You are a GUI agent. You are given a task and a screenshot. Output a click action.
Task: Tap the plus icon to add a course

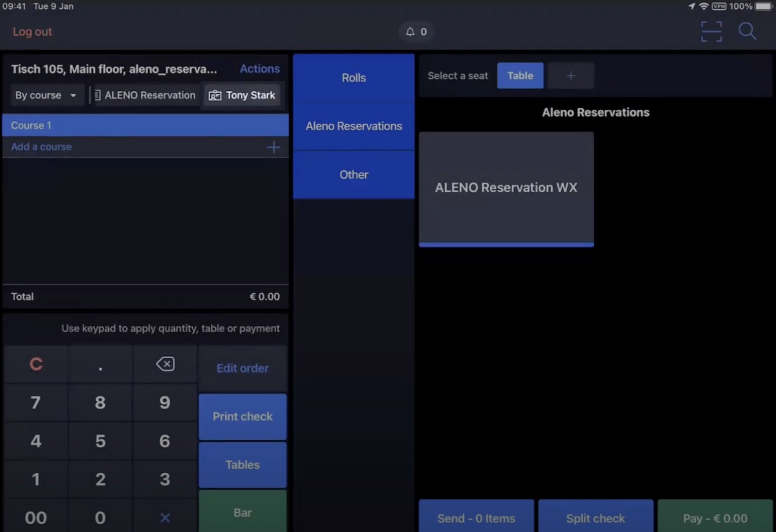click(x=273, y=147)
